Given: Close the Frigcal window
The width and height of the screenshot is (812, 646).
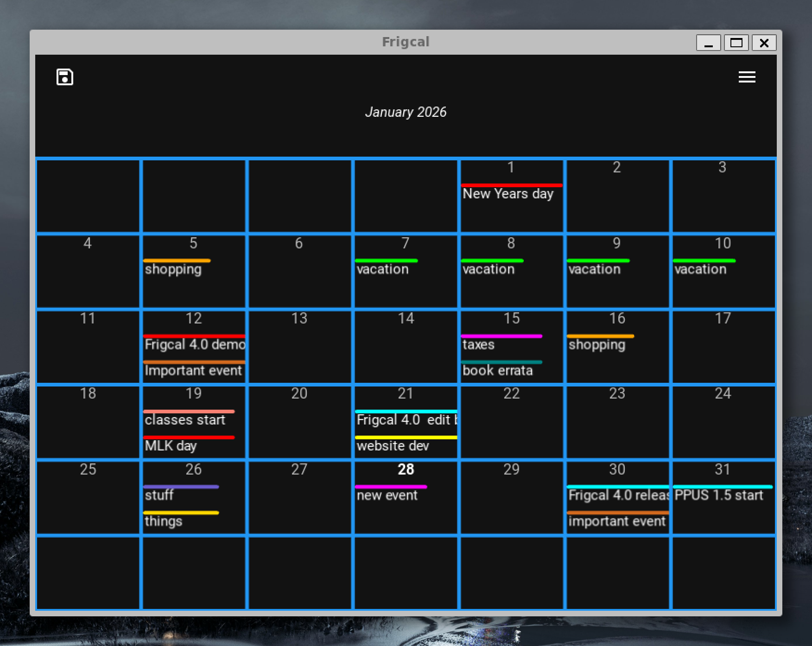Looking at the screenshot, I should click(x=764, y=43).
